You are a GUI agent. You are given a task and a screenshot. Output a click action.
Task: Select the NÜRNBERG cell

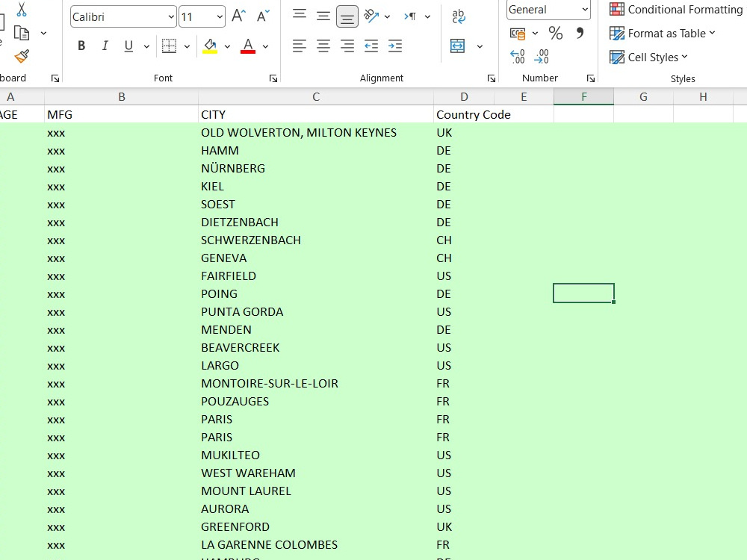tap(316, 169)
